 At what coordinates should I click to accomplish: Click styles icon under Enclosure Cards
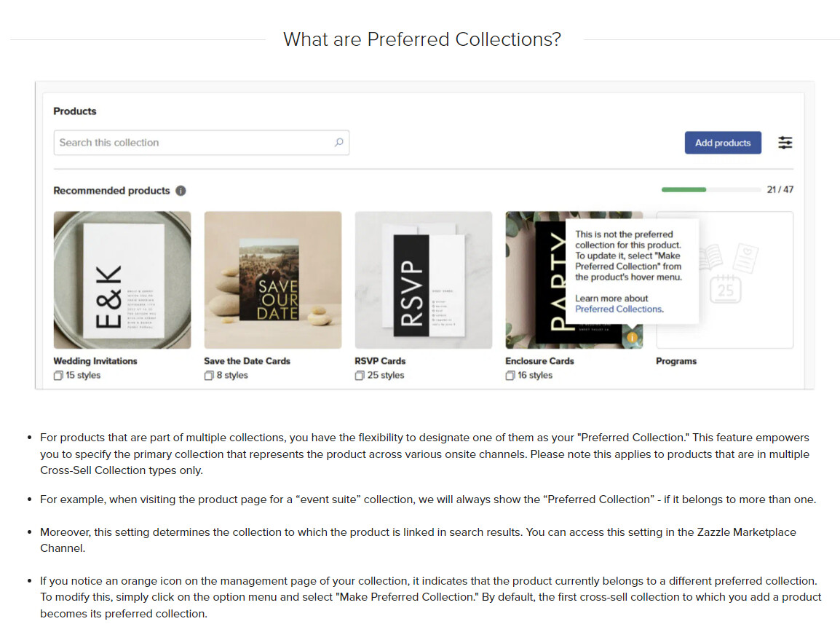click(x=510, y=376)
